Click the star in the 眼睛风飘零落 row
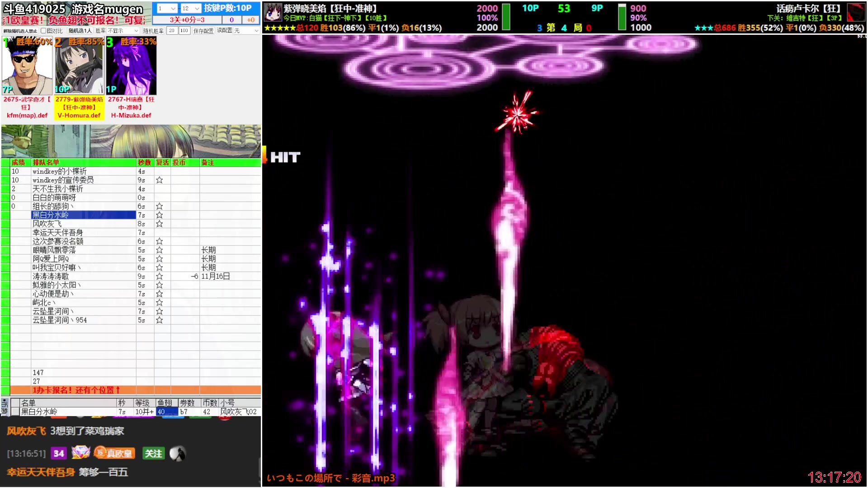Image resolution: width=868 pixels, height=488 pixels. (x=160, y=250)
